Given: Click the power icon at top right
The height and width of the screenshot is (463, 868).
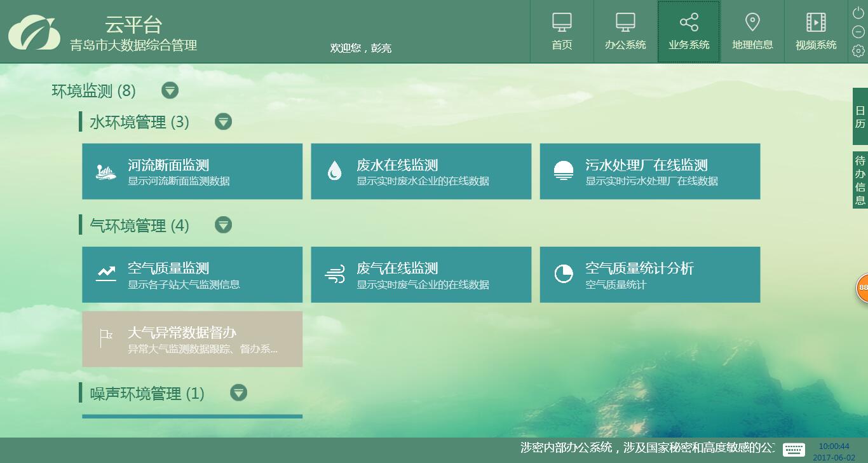Looking at the screenshot, I should [x=858, y=13].
